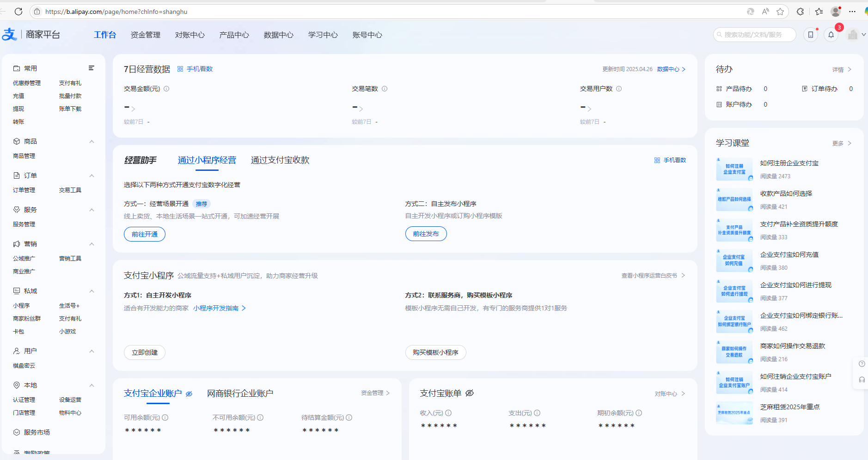The width and height of the screenshot is (868, 460).
Task: Switch to the 通过支付宝收款 tab
Action: (x=280, y=160)
